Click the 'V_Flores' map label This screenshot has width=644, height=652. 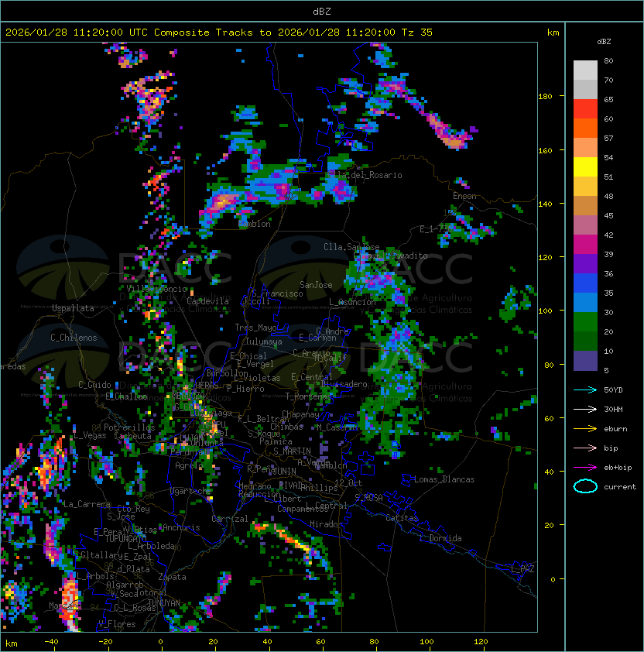(x=117, y=624)
